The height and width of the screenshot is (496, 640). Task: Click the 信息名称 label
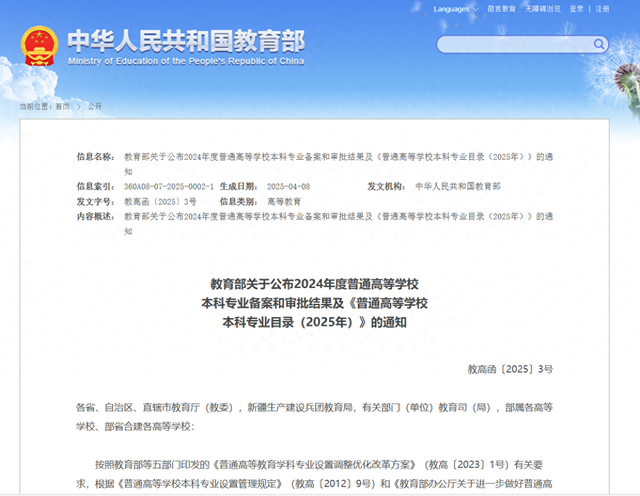(x=96, y=157)
